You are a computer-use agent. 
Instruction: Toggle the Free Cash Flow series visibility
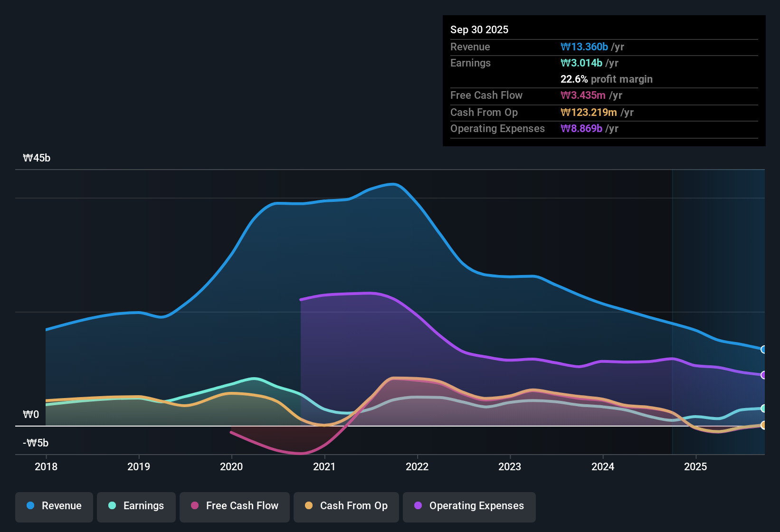(234, 506)
